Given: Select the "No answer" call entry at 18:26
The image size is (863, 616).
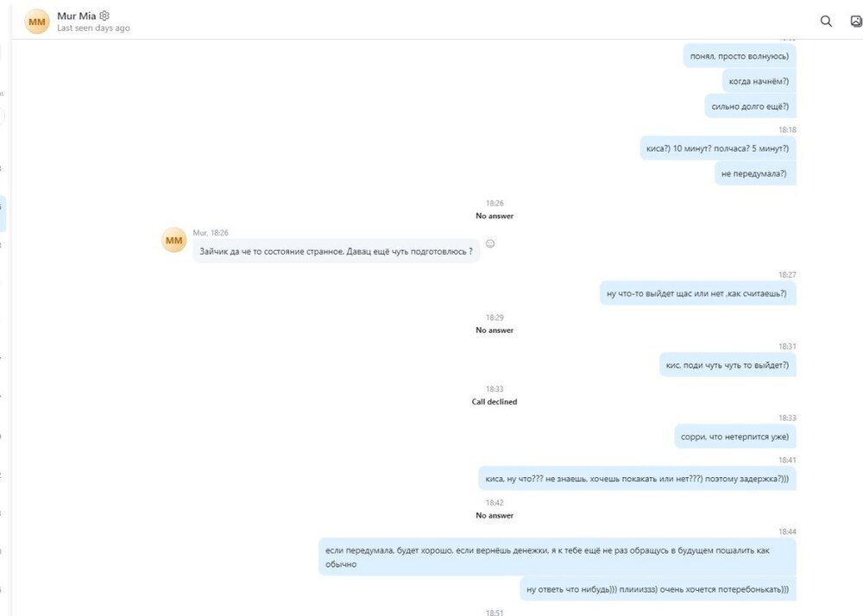Looking at the screenshot, I should (x=494, y=216).
